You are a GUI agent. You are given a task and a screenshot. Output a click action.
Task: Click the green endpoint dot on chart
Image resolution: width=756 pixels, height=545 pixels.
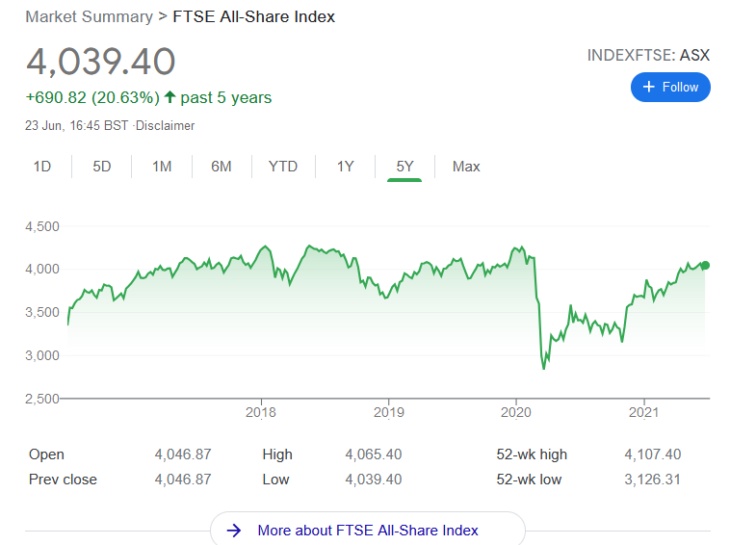tap(705, 265)
